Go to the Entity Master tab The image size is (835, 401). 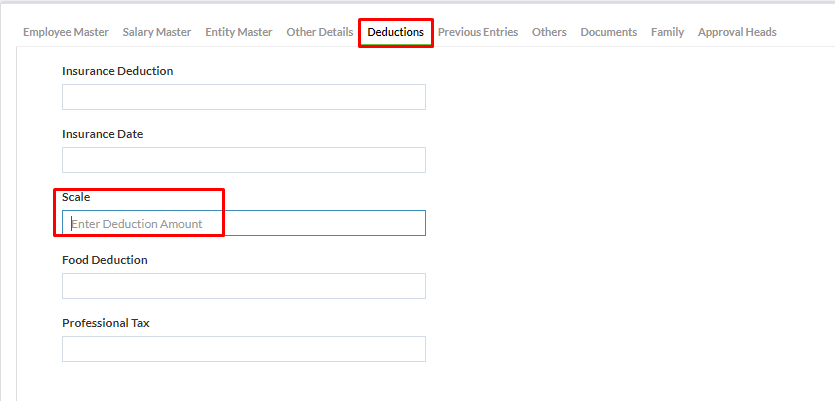coord(239,32)
